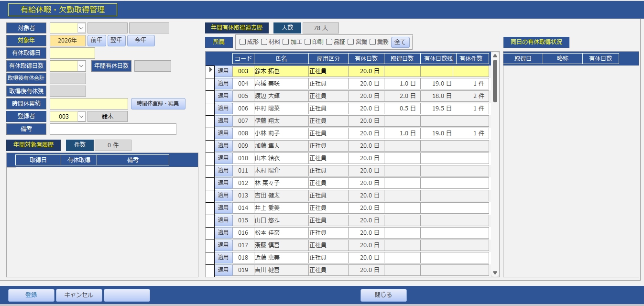Select 全て to show all departments
This screenshot has width=644, height=306.
coord(400,42)
